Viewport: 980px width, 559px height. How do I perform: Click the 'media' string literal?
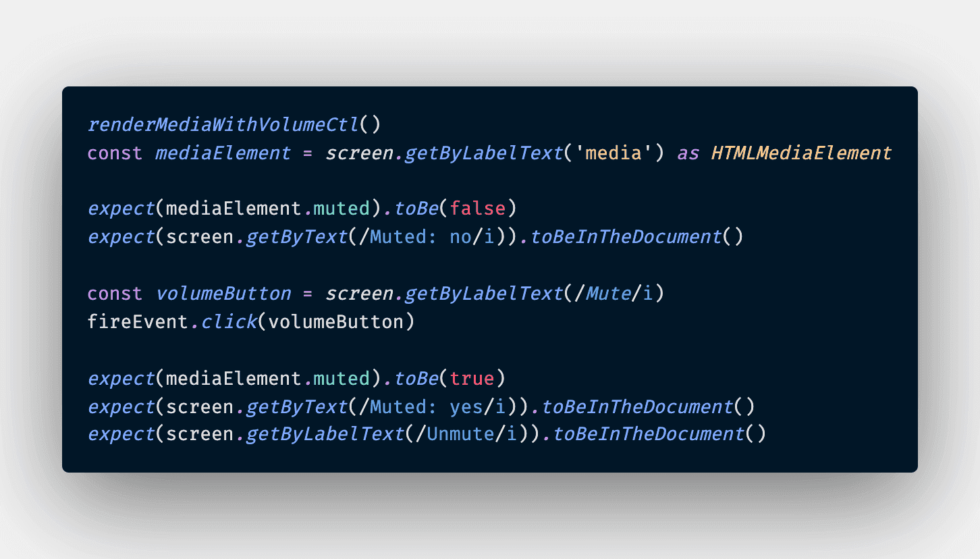tap(614, 153)
